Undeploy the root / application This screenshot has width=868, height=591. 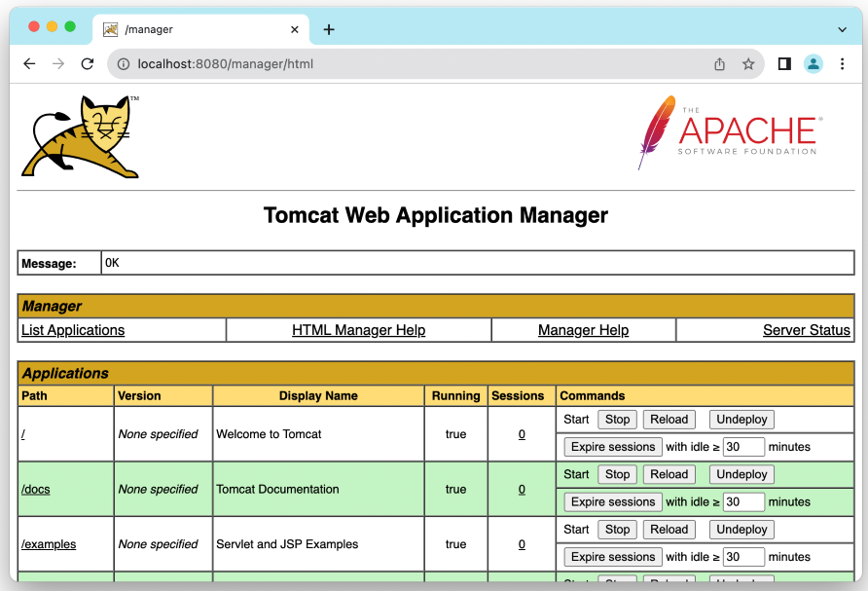(x=741, y=420)
